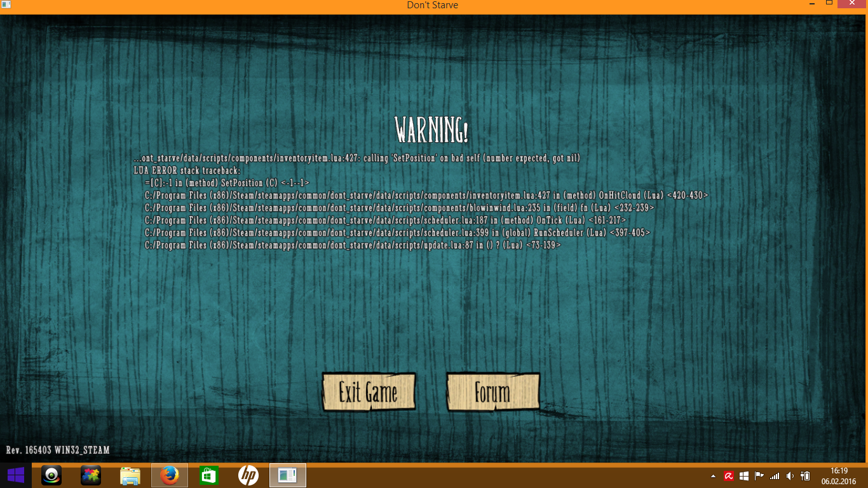Launch the webcam app from taskbar

click(x=51, y=475)
